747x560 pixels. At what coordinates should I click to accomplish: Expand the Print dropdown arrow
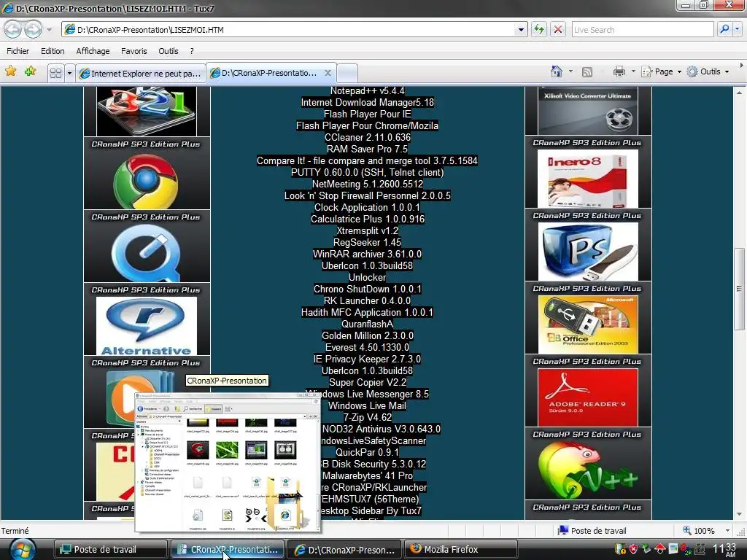633,72
